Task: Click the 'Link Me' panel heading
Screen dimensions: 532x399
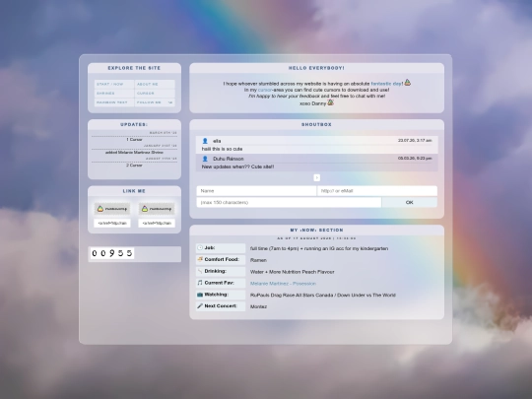Action: (134, 191)
